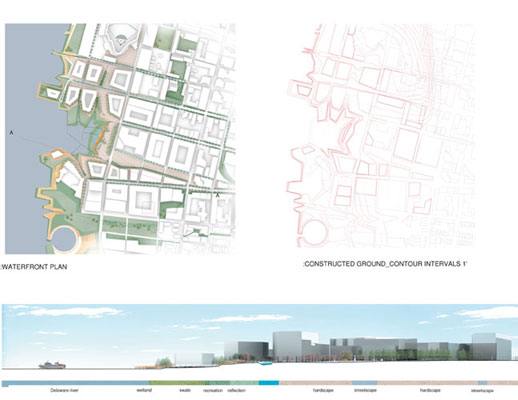
Task: Click the wetland legend label
Action: (x=144, y=390)
